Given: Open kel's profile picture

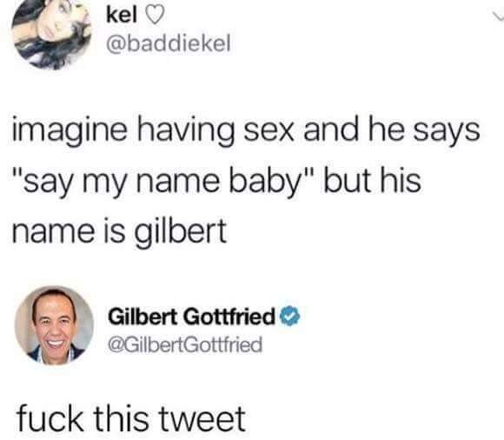Looking at the screenshot, I should click(53, 31).
